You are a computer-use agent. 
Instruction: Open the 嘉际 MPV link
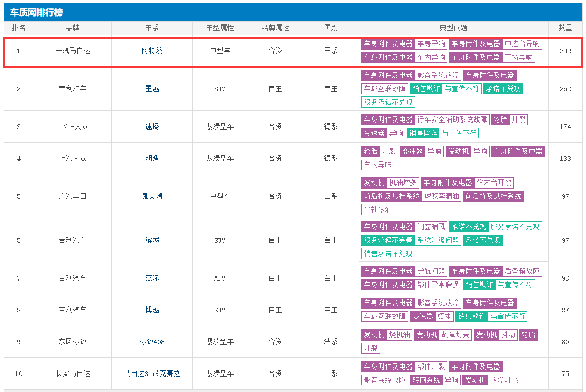click(x=152, y=278)
